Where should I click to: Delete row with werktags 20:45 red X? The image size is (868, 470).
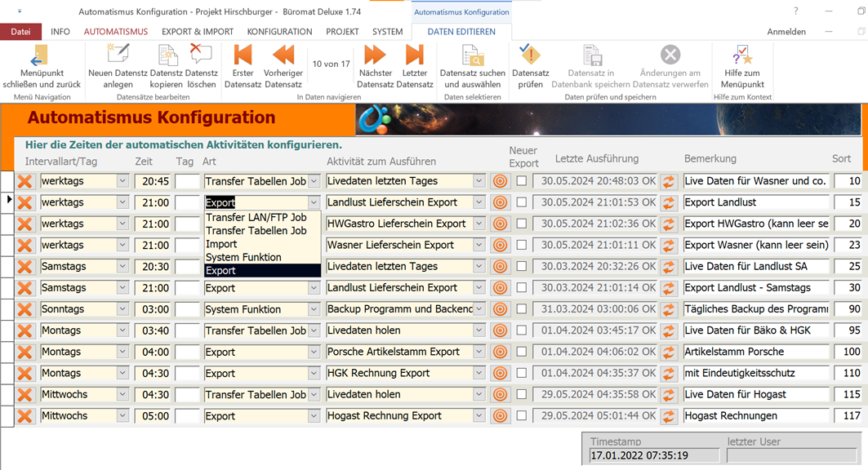click(x=25, y=181)
